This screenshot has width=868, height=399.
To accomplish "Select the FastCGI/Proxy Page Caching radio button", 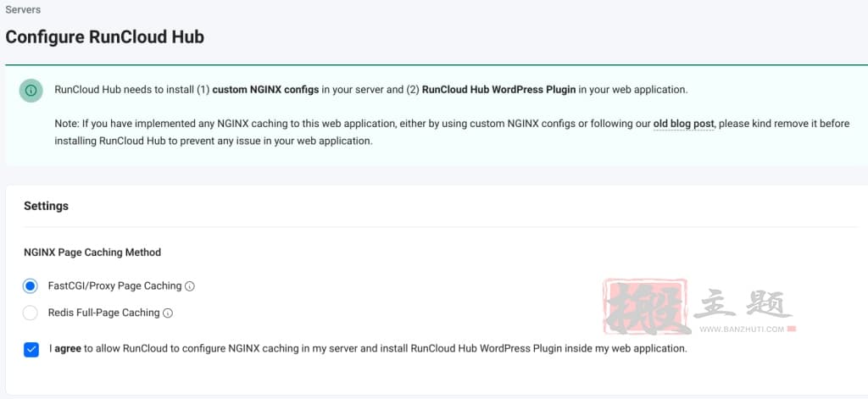I will (x=30, y=286).
